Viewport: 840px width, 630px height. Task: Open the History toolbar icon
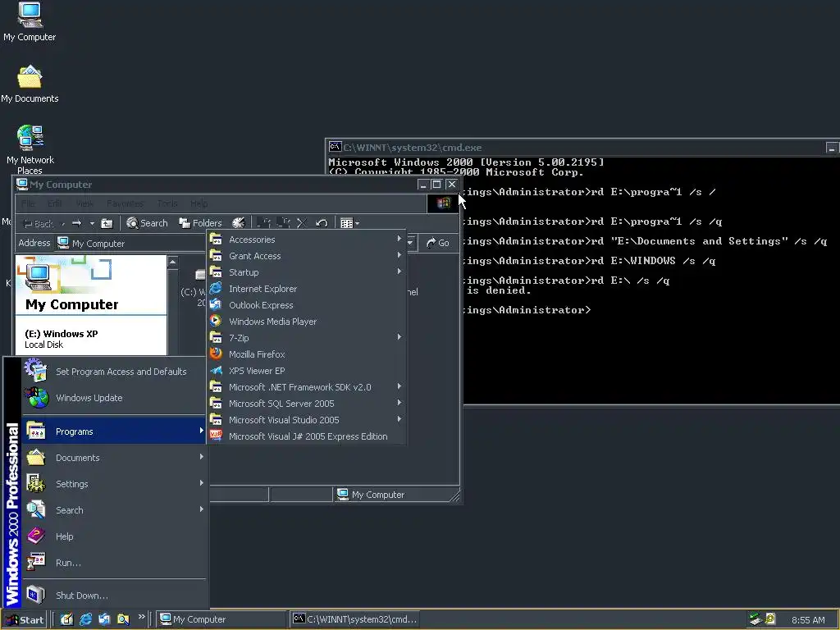coord(239,223)
